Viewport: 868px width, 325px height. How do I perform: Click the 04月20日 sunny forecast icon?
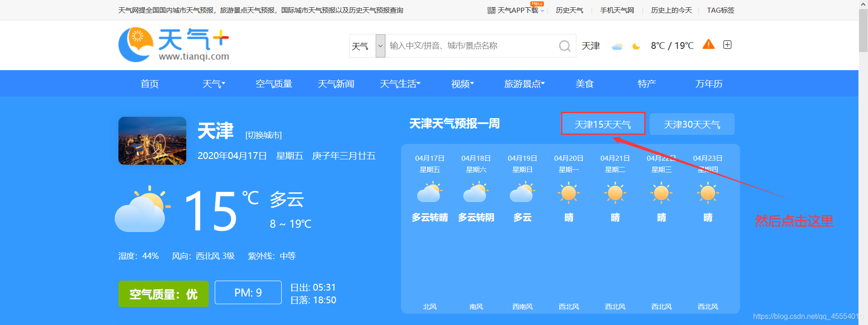tap(569, 193)
